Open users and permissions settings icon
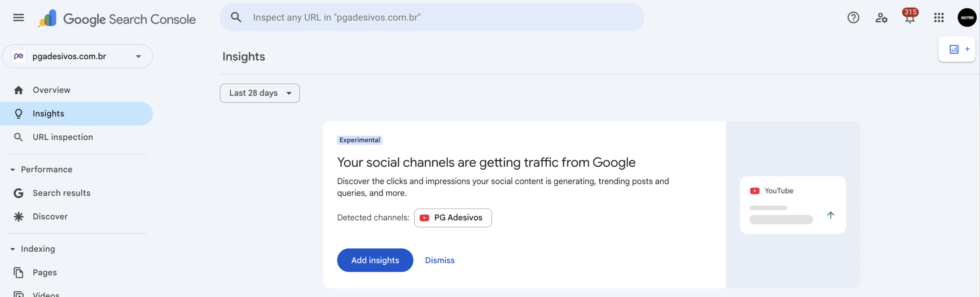The height and width of the screenshot is (297, 980). pos(881,18)
